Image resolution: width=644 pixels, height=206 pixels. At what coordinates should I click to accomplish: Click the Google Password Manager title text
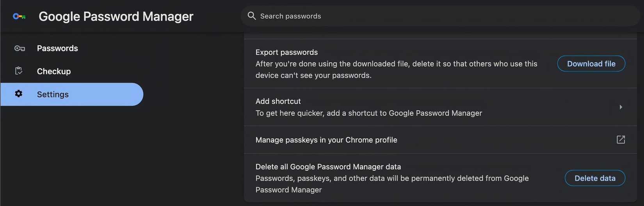[x=116, y=16]
